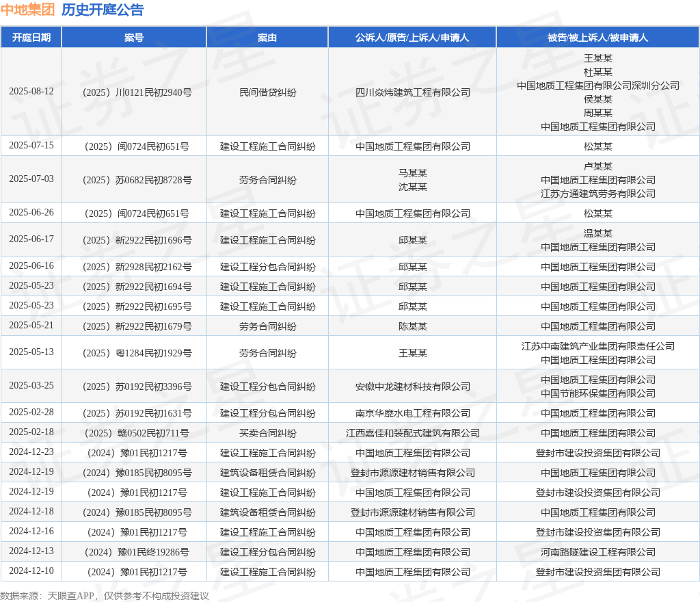Select case number 新2928民初2162号
Image resolution: width=700 pixels, height=602 pixels.
click(137, 267)
